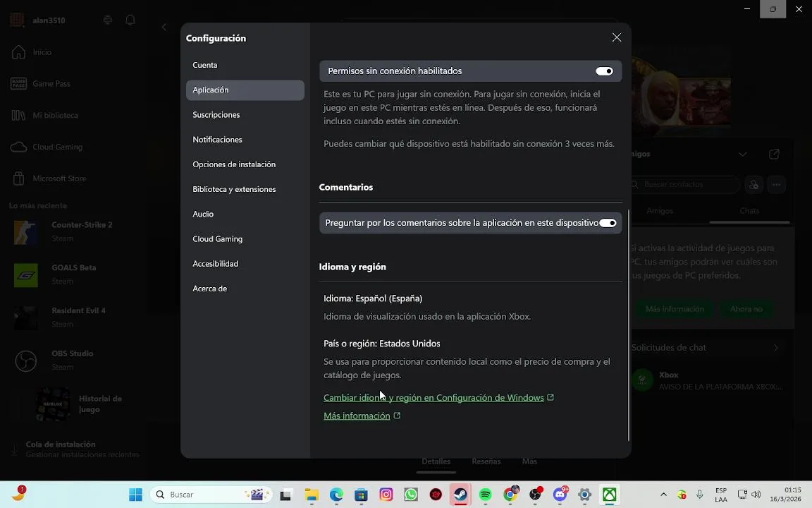Viewport: 812px width, 508px height.
Task: Switch to the Detalles tab
Action: [436, 461]
